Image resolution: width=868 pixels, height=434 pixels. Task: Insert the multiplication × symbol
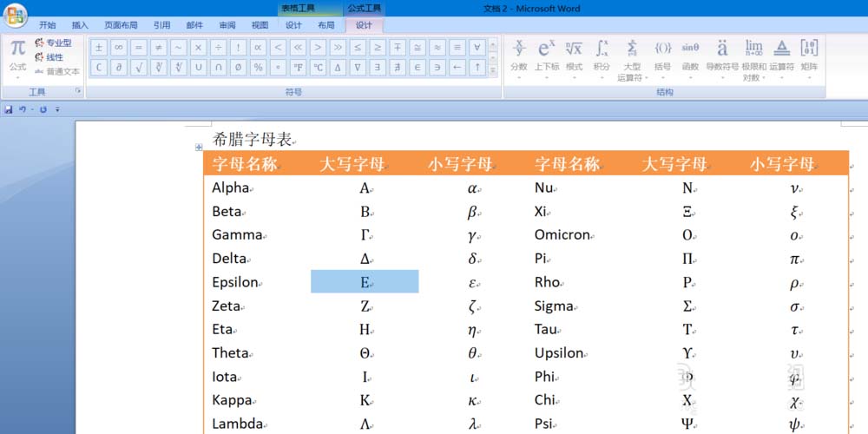coord(198,48)
